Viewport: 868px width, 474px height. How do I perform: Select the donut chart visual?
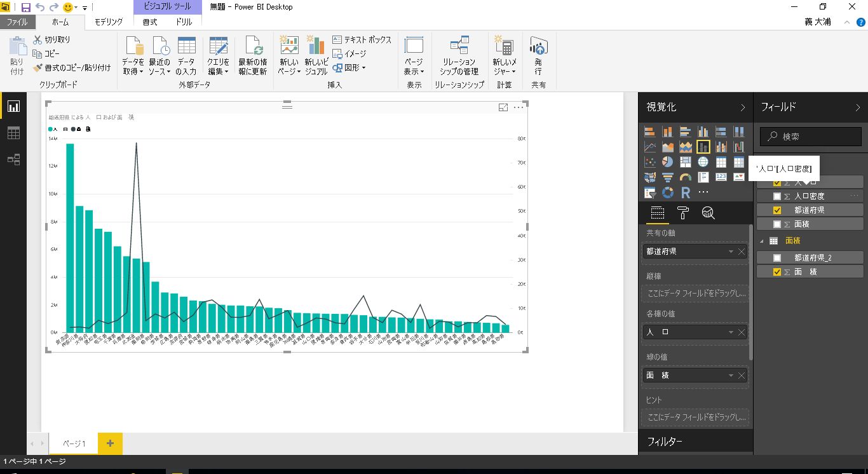point(667,192)
